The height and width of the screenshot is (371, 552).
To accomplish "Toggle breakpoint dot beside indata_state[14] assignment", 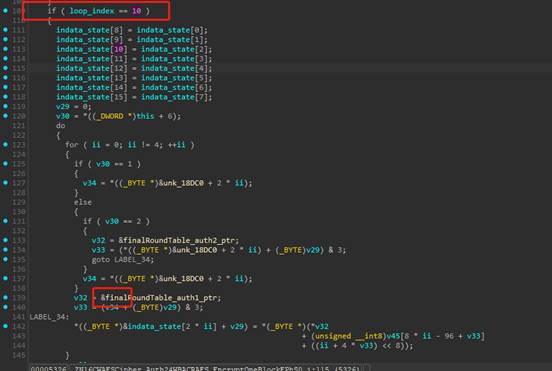I will point(6,87).
